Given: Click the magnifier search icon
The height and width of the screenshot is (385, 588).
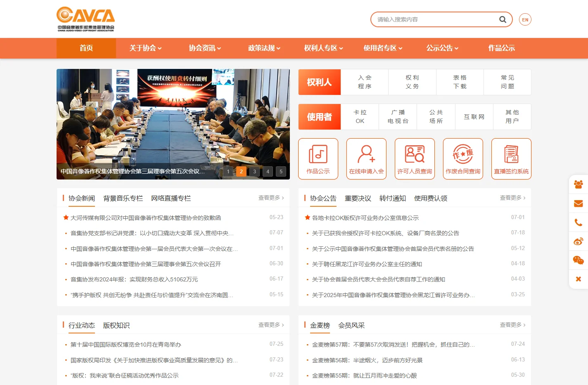Looking at the screenshot, I should coord(503,19).
